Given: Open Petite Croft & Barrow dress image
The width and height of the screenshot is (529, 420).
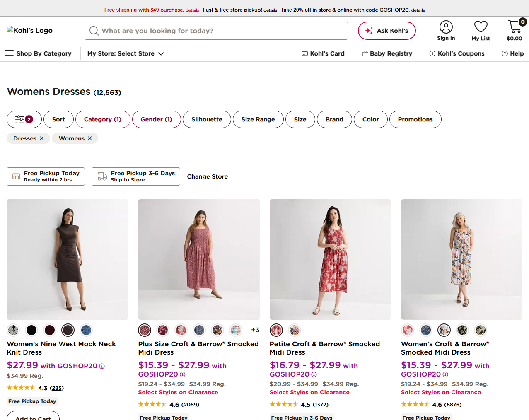Looking at the screenshot, I should pyautogui.click(x=330, y=260).
